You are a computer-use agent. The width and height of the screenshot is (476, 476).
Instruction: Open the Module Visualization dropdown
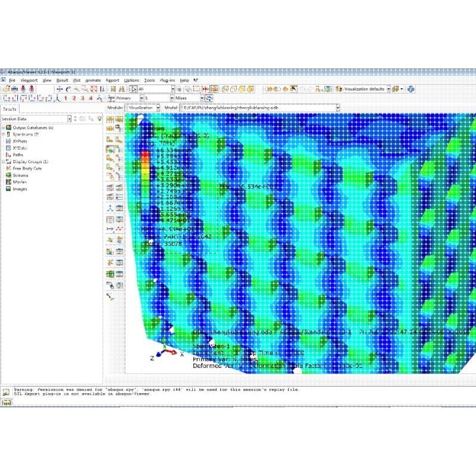point(158,108)
